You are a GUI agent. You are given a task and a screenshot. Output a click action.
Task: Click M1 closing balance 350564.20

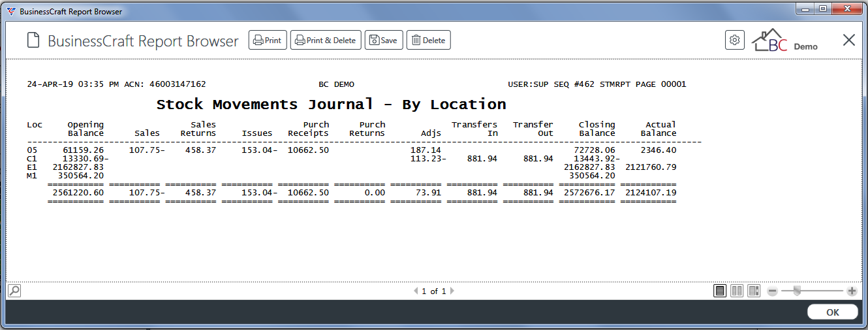click(x=592, y=176)
